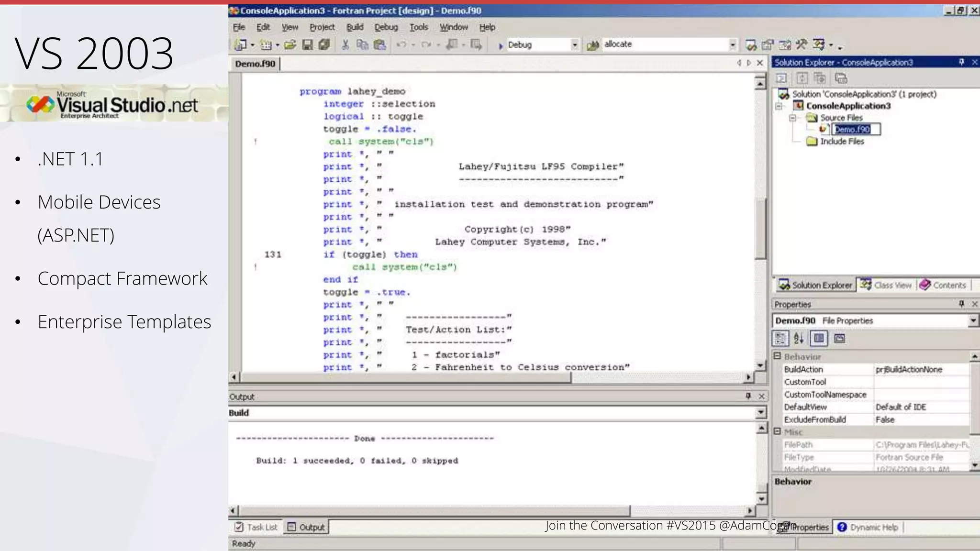The image size is (980, 551).
Task: Open the Demo.f90 File Properties object dropdown
Action: 973,320
